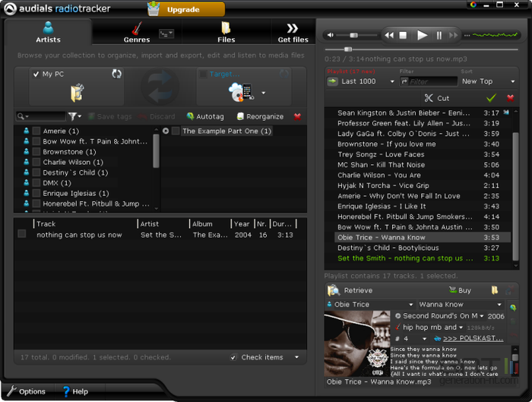The image size is (532, 402).
Task: Mute audio with the speaker icon
Action: click(x=330, y=35)
